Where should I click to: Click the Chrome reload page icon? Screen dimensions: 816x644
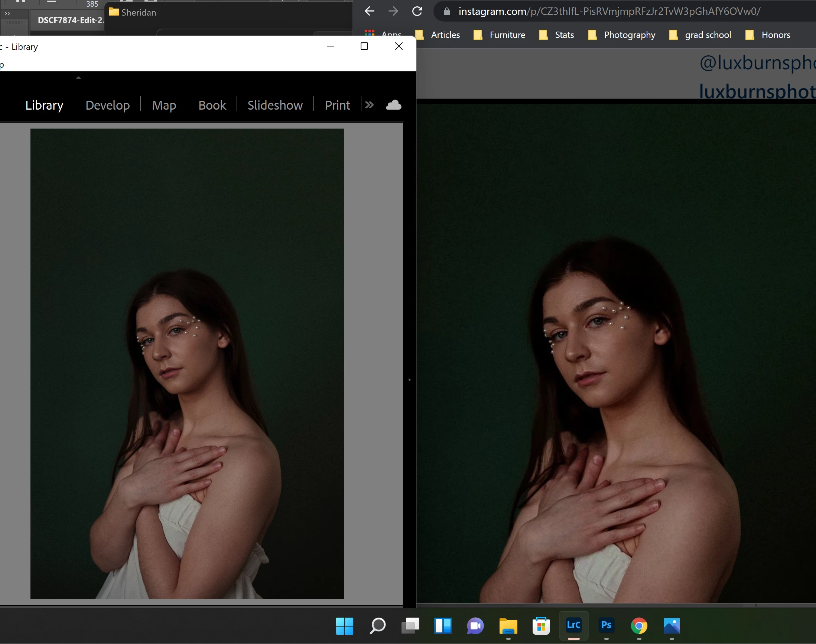(417, 11)
